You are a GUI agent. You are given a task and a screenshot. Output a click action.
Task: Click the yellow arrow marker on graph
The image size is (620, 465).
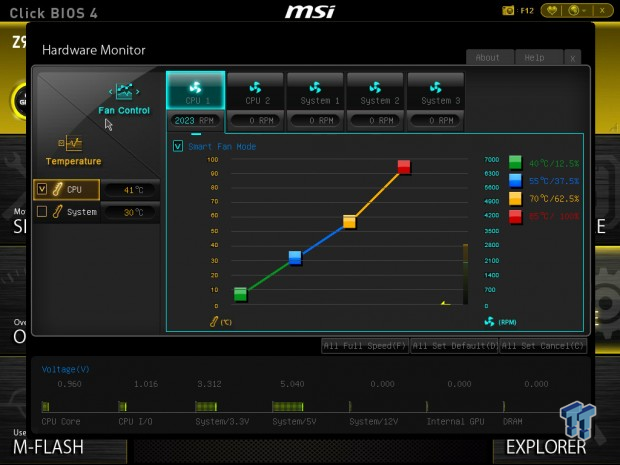pyautogui.click(x=446, y=303)
